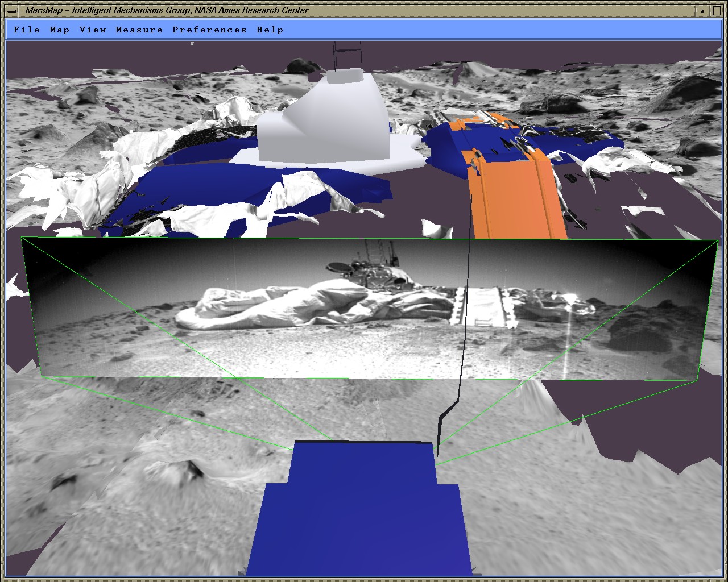Click the projected rover camera image of airbags
The height and width of the screenshot is (582, 728).
click(x=273, y=310)
